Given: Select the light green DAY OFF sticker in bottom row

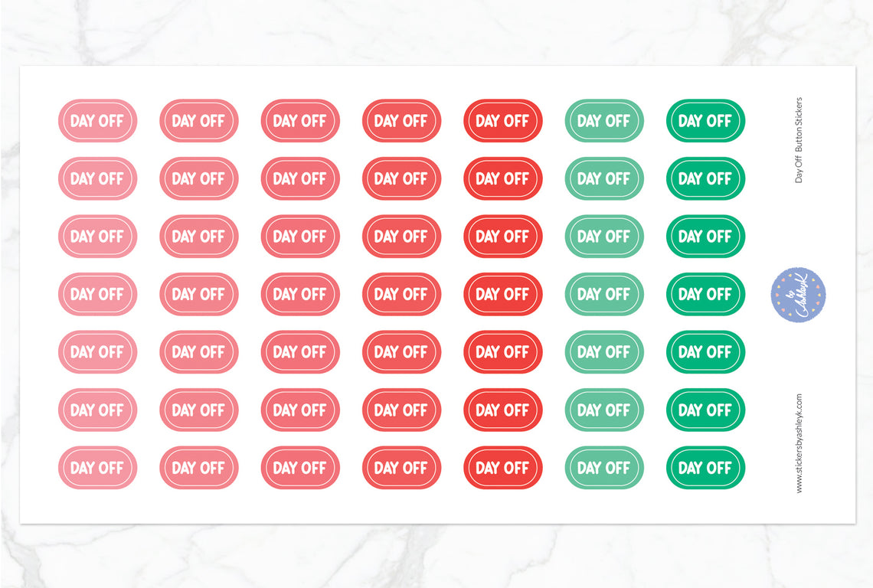Looking at the screenshot, I should pyautogui.click(x=604, y=468).
